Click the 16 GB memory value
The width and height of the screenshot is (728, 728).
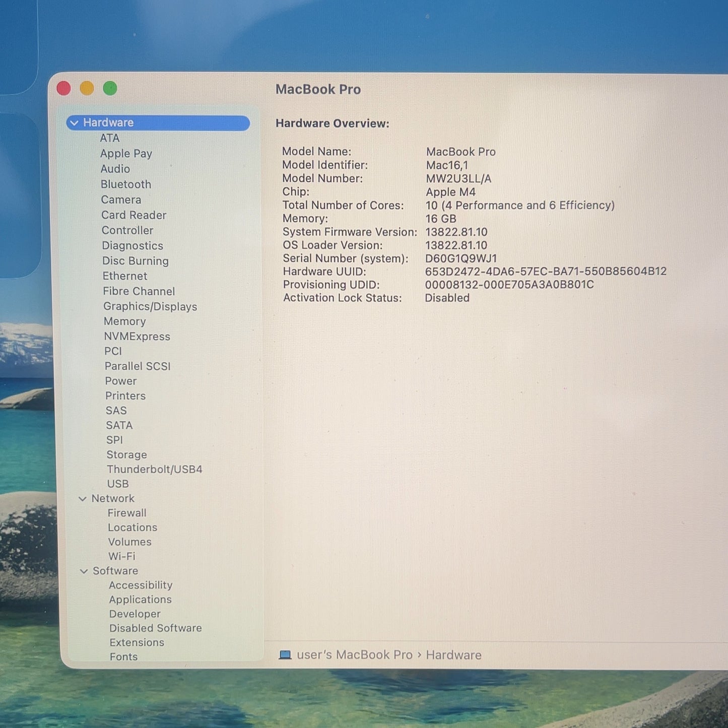click(441, 219)
